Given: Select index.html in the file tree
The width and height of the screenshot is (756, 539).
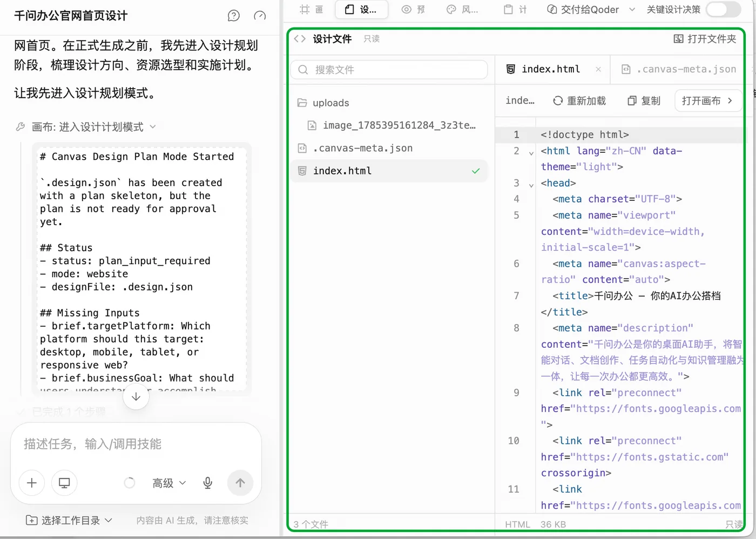Looking at the screenshot, I should (x=389, y=171).
